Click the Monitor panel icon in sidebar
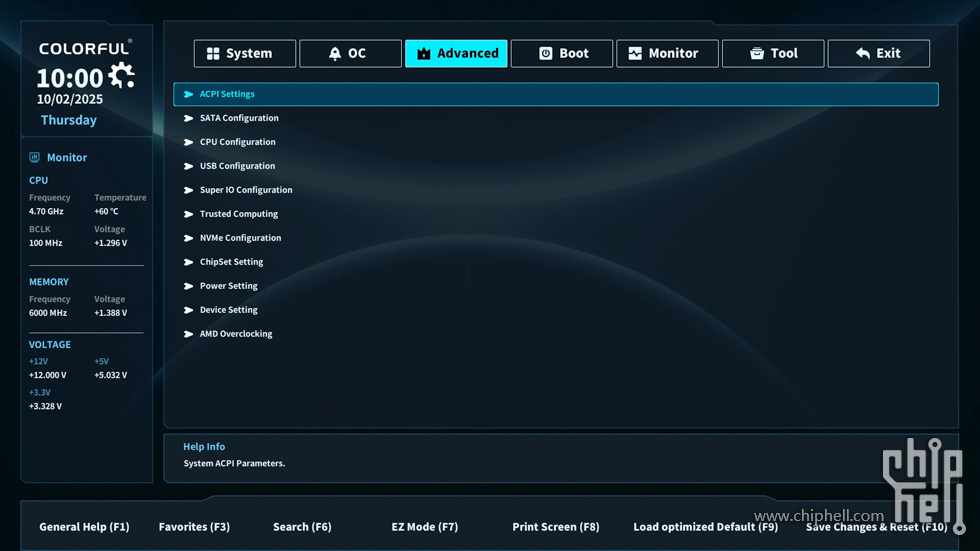The width and height of the screenshot is (980, 551). [35, 157]
